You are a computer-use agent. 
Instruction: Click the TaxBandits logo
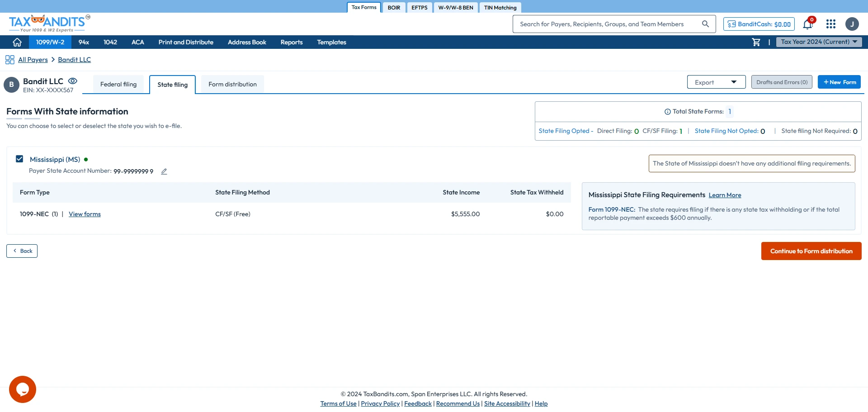pos(49,24)
